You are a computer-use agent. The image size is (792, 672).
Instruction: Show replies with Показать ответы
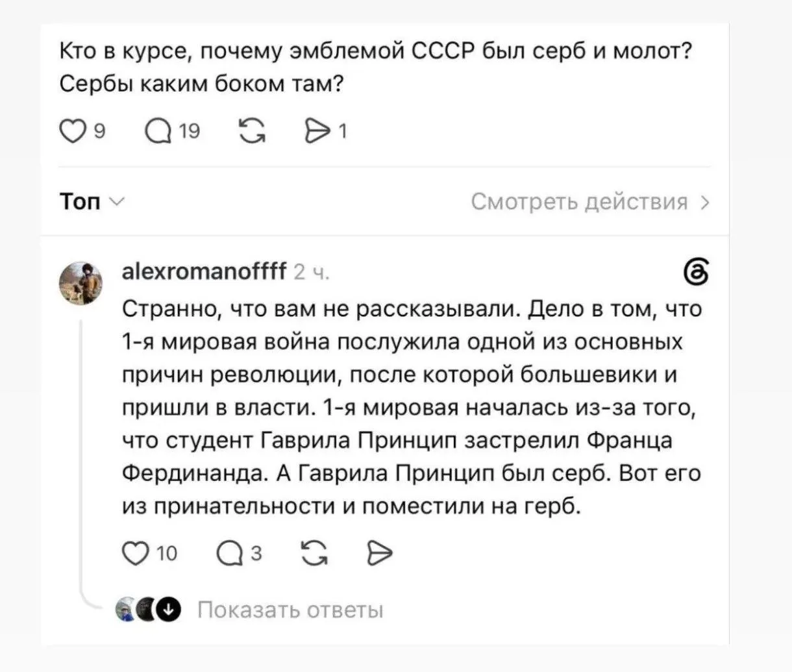[290, 610]
